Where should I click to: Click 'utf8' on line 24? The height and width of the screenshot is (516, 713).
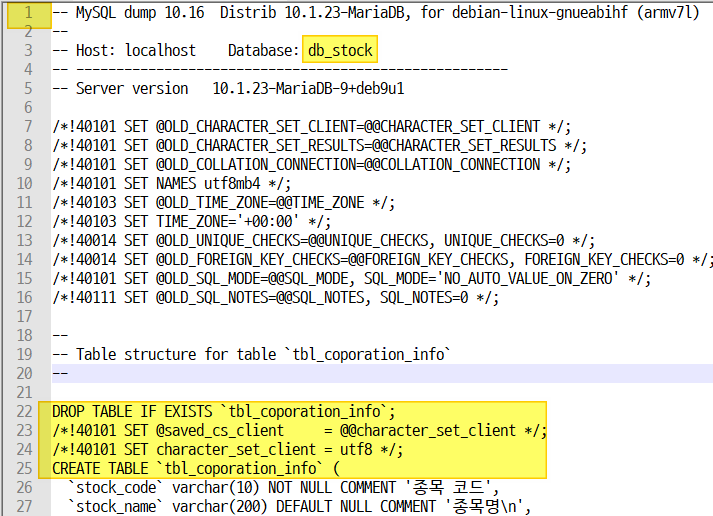(x=356, y=450)
